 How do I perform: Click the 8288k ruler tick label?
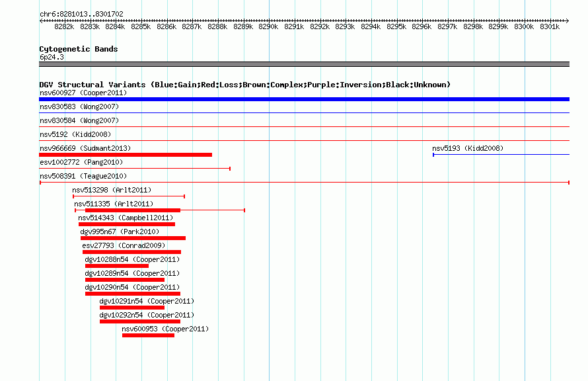click(217, 26)
